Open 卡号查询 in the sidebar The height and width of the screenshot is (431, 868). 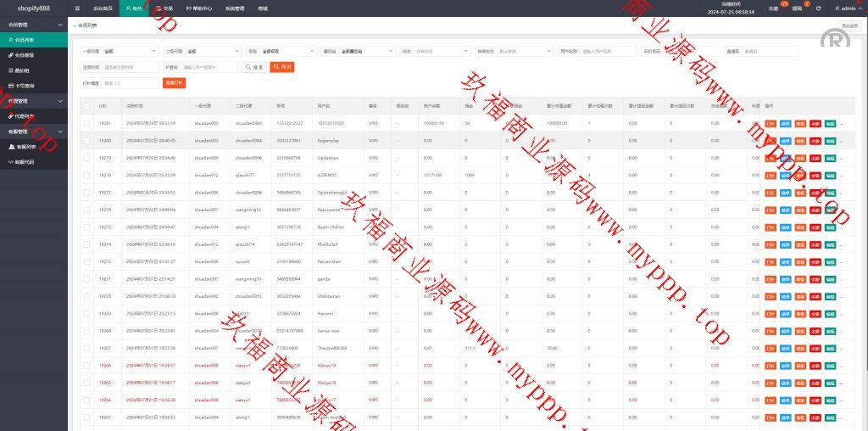click(25, 85)
